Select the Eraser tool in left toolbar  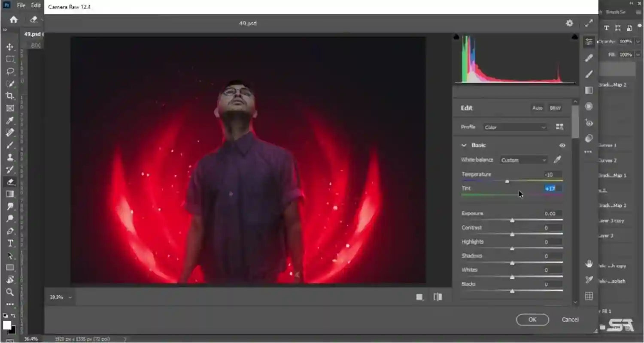pos(10,182)
